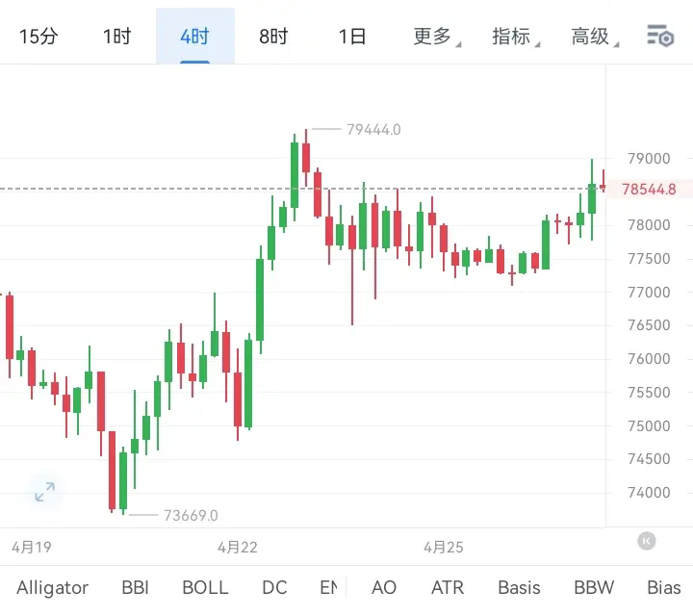Enable the BOLL indicator
The width and height of the screenshot is (693, 616).
pos(205,588)
